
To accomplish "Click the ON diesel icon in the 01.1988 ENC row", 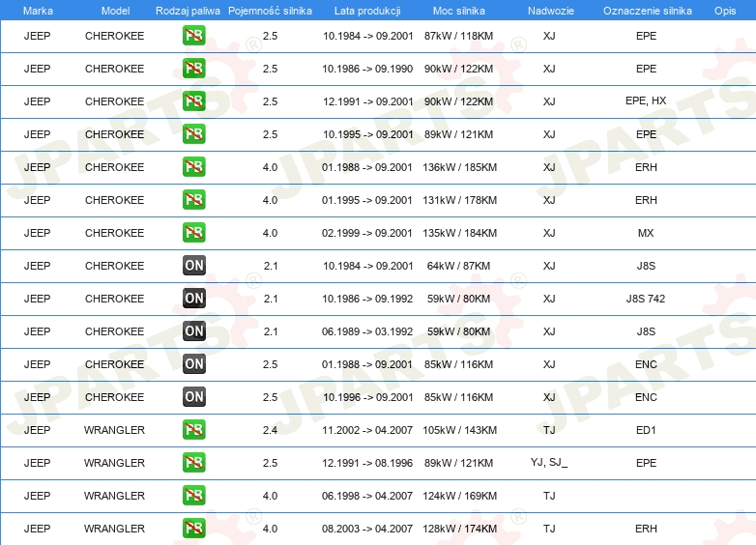I will pyautogui.click(x=193, y=363).
